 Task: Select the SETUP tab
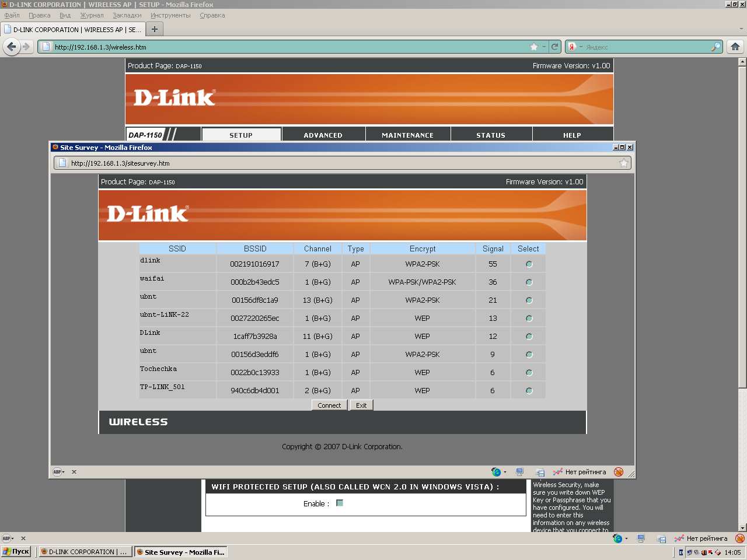(241, 135)
